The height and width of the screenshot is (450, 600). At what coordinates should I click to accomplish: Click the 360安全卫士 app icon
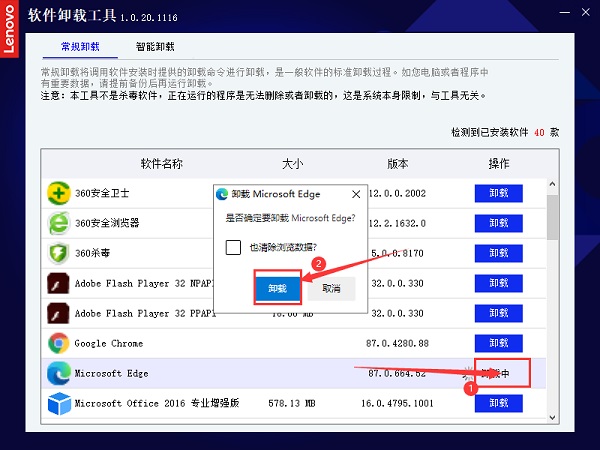pos(59,193)
